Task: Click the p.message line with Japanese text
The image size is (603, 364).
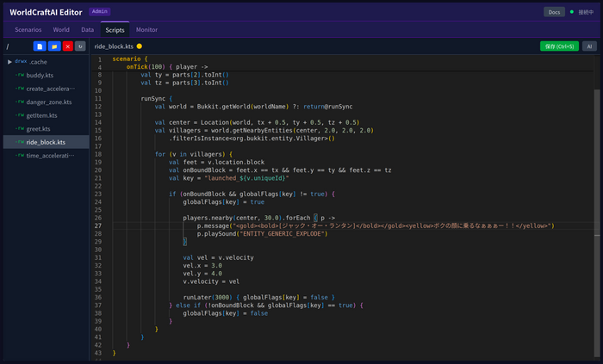Action: pos(376,225)
